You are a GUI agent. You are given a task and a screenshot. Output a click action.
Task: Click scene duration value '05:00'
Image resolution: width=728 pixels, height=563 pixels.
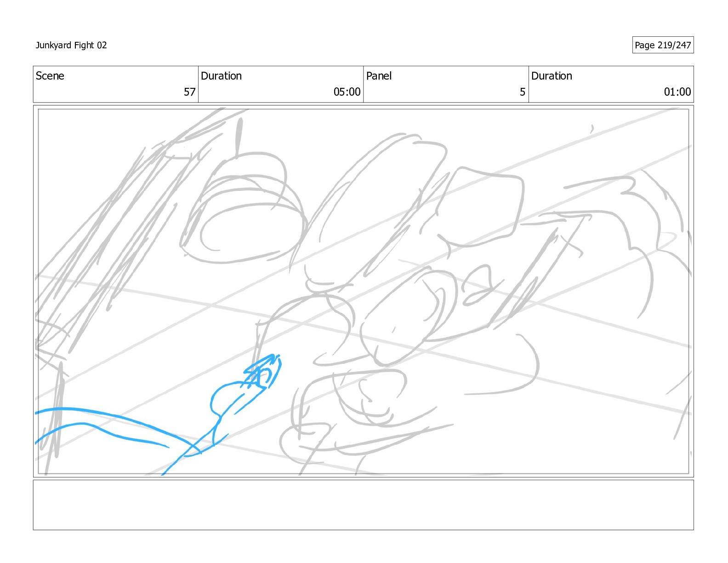click(347, 92)
